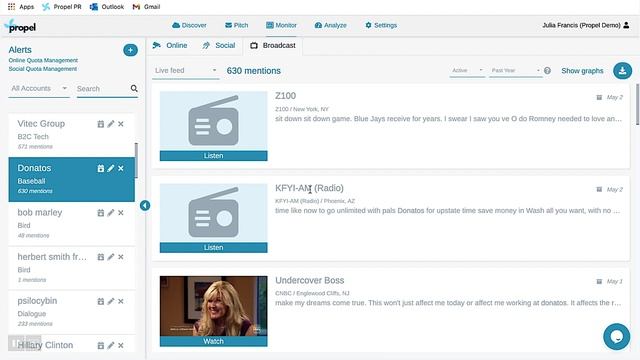Image resolution: width=640 pixels, height=360 pixels.
Task: Click Listen button for KFYI-AM Radio
Action: pos(213,248)
